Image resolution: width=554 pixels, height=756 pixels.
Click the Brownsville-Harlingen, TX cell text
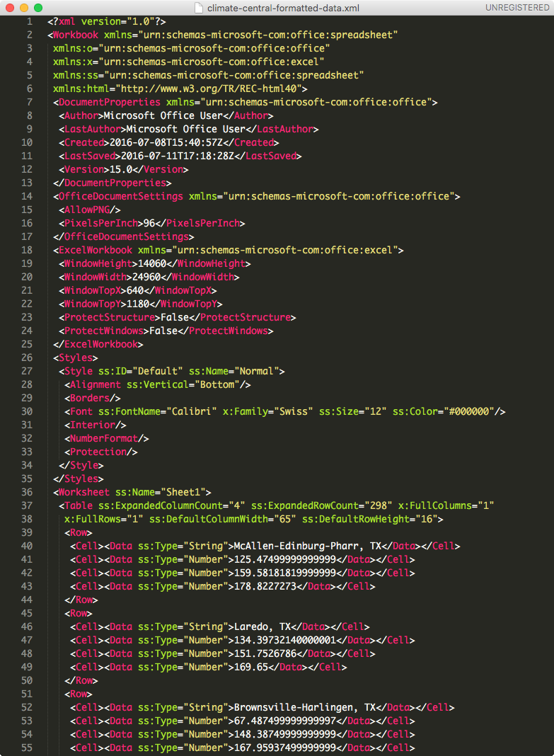tap(304, 707)
